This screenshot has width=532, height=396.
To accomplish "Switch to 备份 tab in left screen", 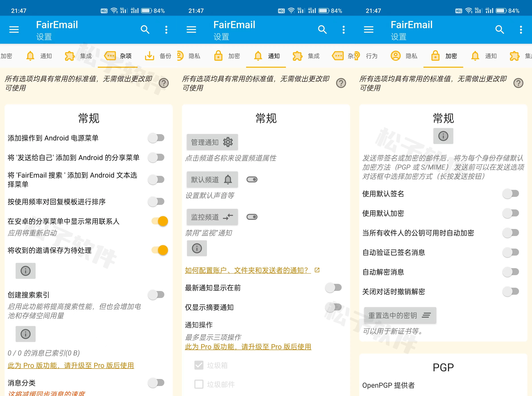I will [158, 56].
